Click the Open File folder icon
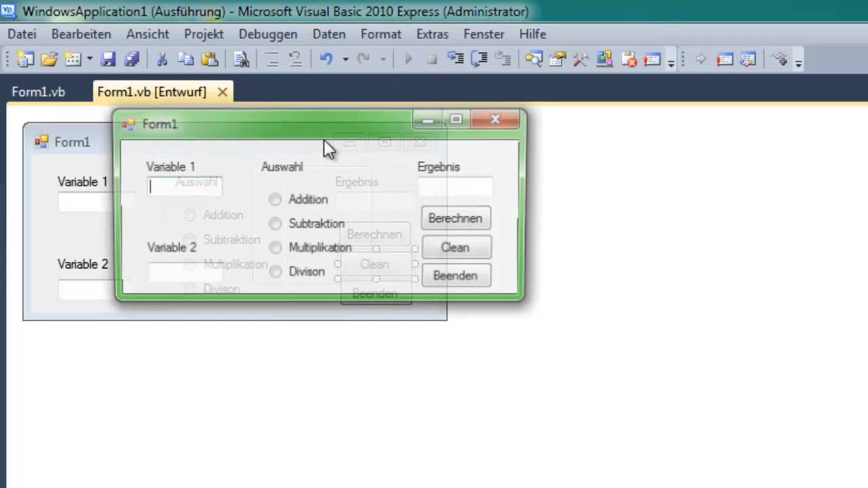Viewport: 868px width, 488px height. pos(49,59)
